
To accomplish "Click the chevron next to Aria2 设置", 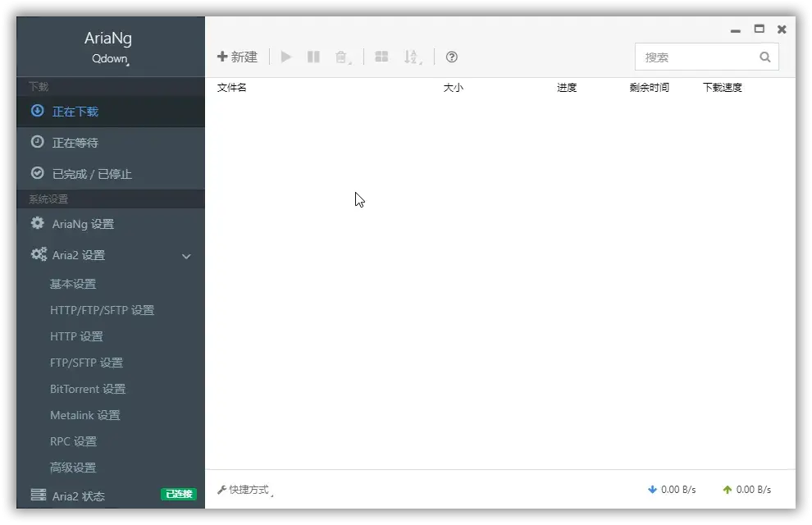I will [x=186, y=256].
